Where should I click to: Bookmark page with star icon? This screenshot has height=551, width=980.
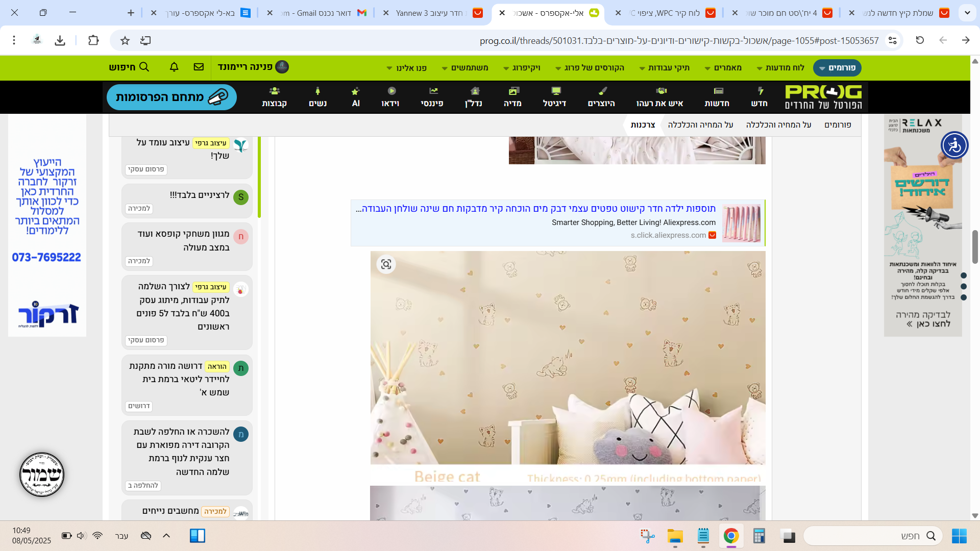(x=125, y=40)
